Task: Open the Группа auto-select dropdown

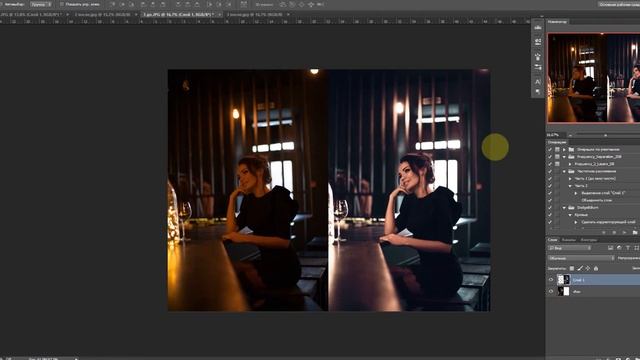Action: 41,4
